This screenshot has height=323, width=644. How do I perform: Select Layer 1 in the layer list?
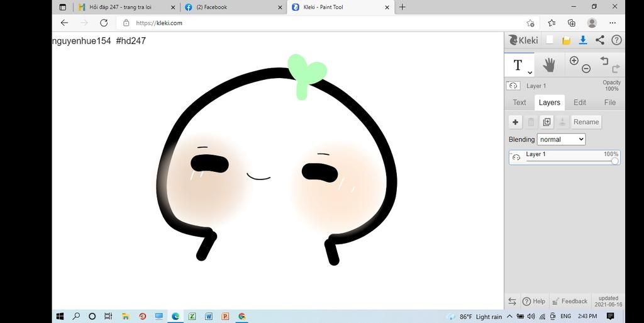click(x=564, y=157)
